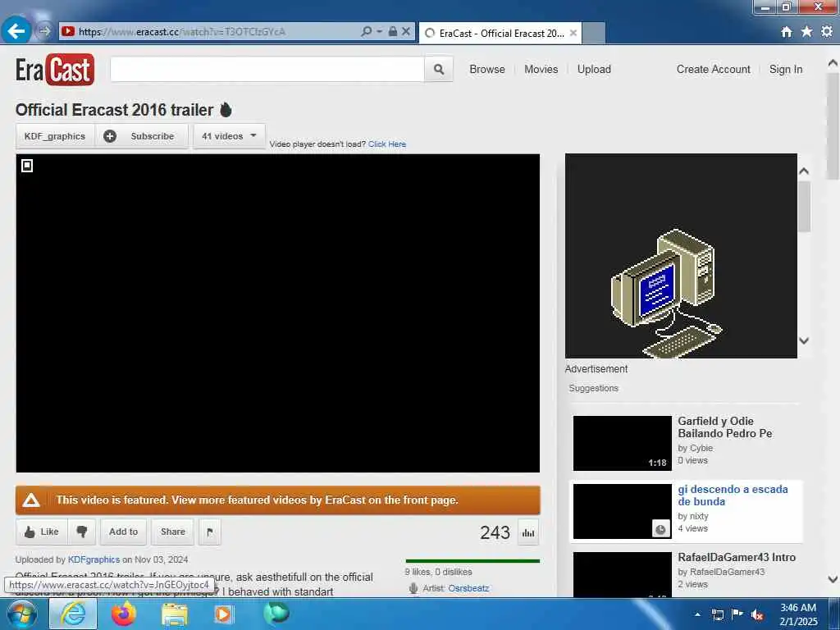Open the Browse menu item
This screenshot has height=630, width=840.
pos(487,69)
